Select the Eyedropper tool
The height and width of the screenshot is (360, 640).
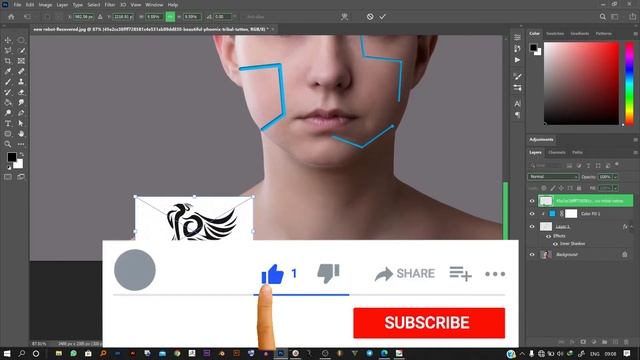tap(8, 71)
